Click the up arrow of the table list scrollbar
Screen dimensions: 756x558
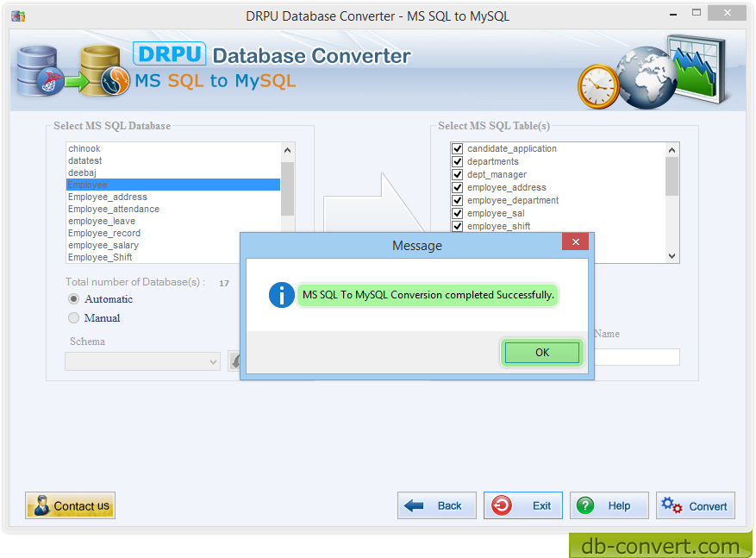[672, 150]
